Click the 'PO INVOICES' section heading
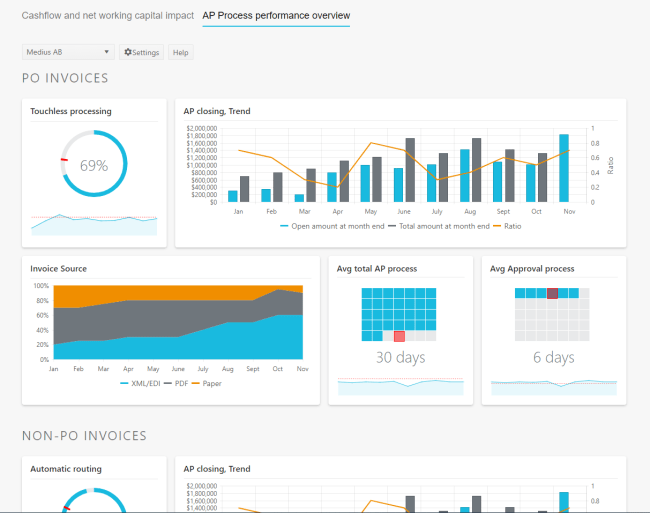Image resolution: width=650 pixels, height=513 pixels. (65, 78)
